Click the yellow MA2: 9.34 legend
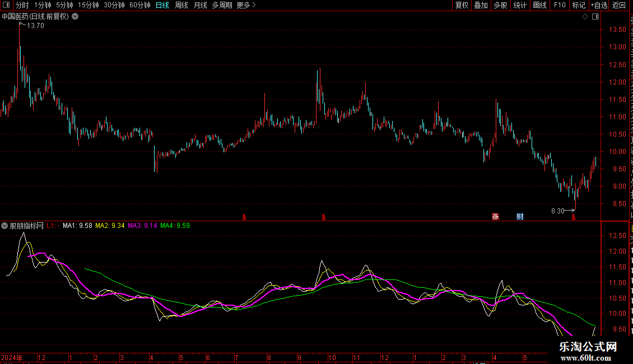The width and height of the screenshot is (633, 364). tap(110, 226)
